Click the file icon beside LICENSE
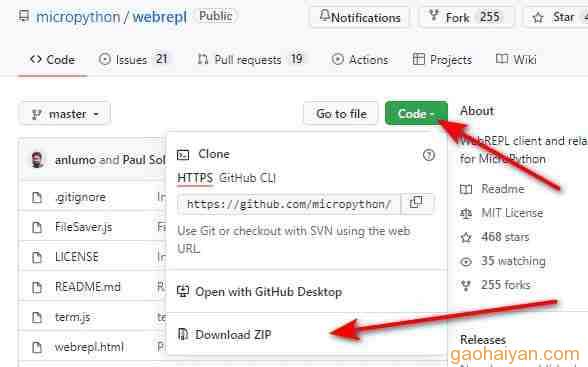This screenshot has height=367, width=588. pyautogui.click(x=37, y=258)
